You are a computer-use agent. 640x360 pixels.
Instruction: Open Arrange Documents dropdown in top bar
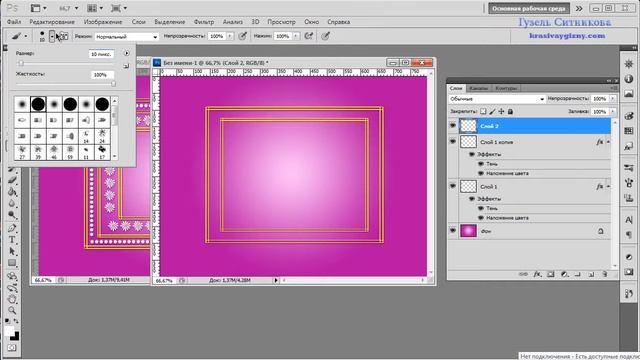coord(96,8)
